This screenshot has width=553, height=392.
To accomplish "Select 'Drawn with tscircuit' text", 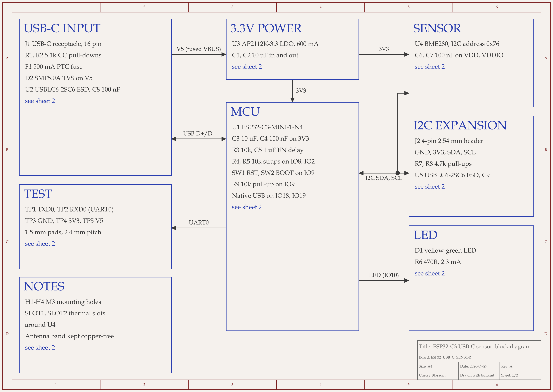I will [x=477, y=375].
